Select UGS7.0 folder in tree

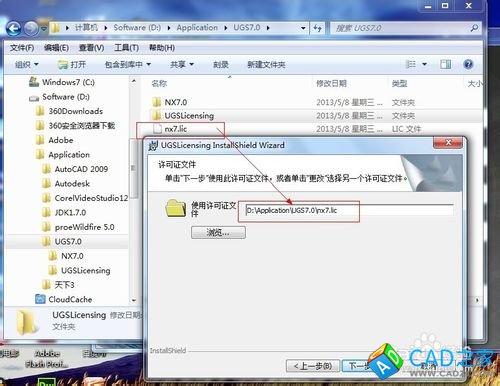point(62,241)
